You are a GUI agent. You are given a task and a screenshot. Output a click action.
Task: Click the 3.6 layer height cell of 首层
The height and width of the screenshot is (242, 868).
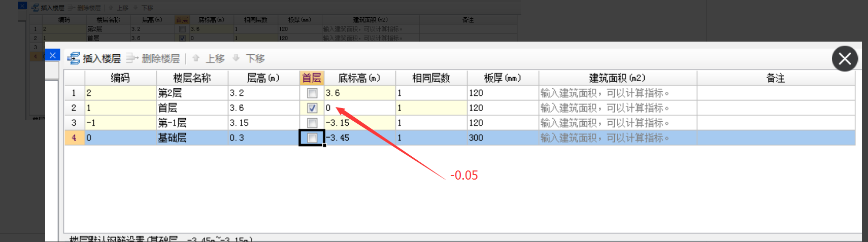pyautogui.click(x=263, y=108)
